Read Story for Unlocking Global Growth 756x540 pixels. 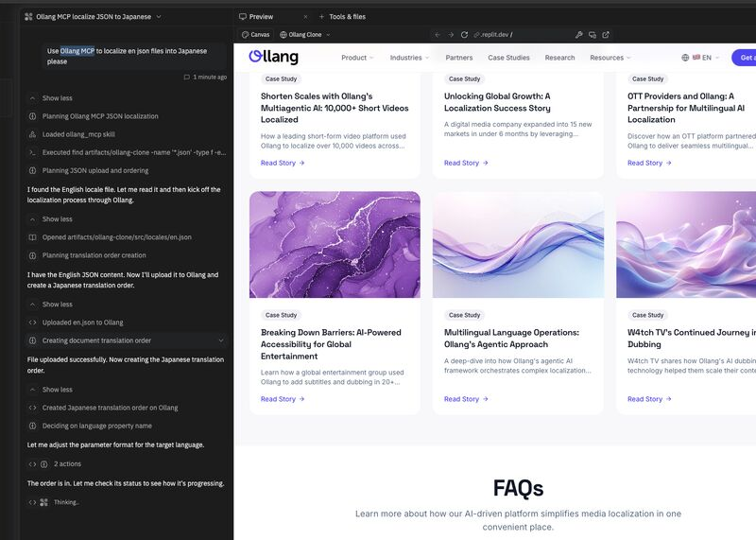coord(466,163)
